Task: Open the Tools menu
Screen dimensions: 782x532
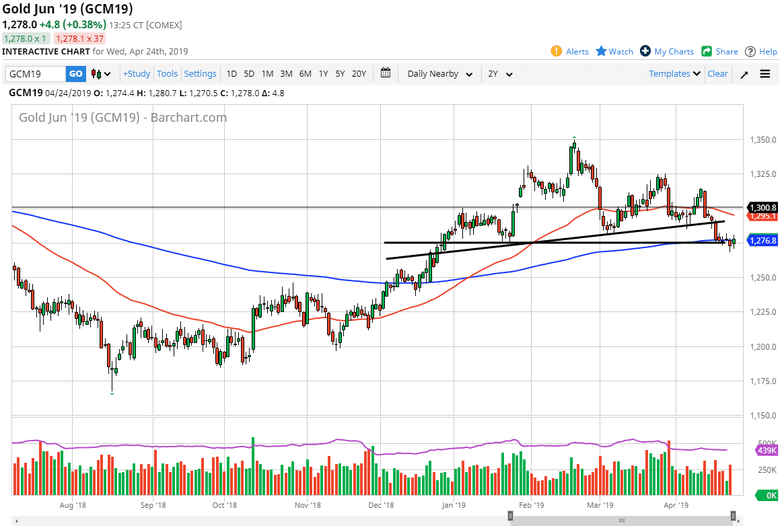Action: tap(167, 74)
